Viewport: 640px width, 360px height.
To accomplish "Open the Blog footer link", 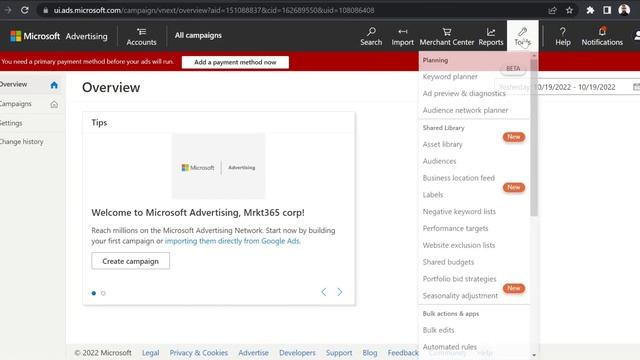I will [370, 353].
